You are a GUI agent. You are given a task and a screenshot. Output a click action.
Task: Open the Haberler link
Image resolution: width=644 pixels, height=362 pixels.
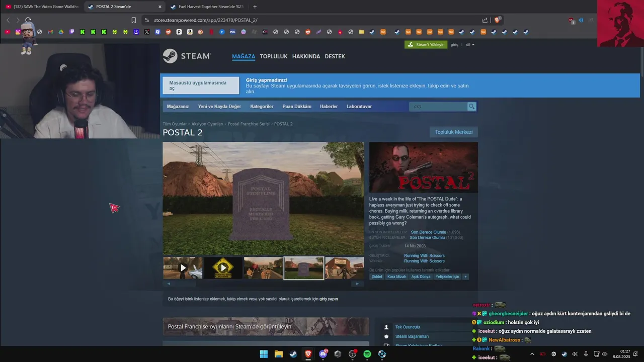click(x=329, y=107)
